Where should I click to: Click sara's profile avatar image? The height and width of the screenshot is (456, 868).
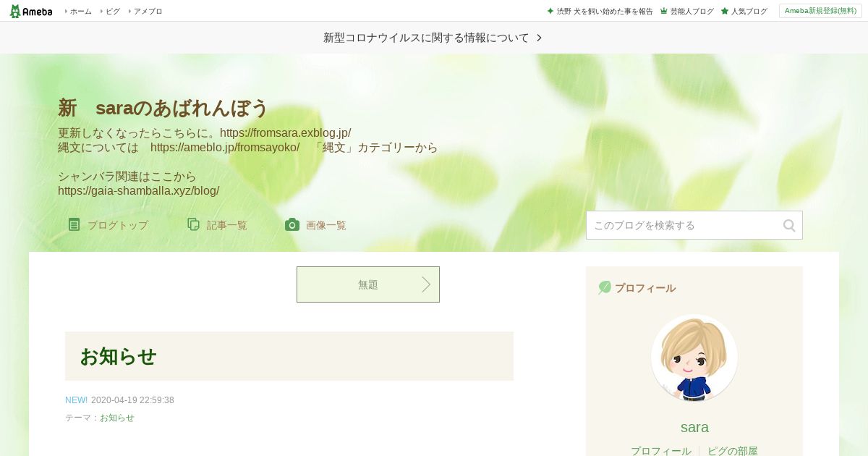pos(694,358)
